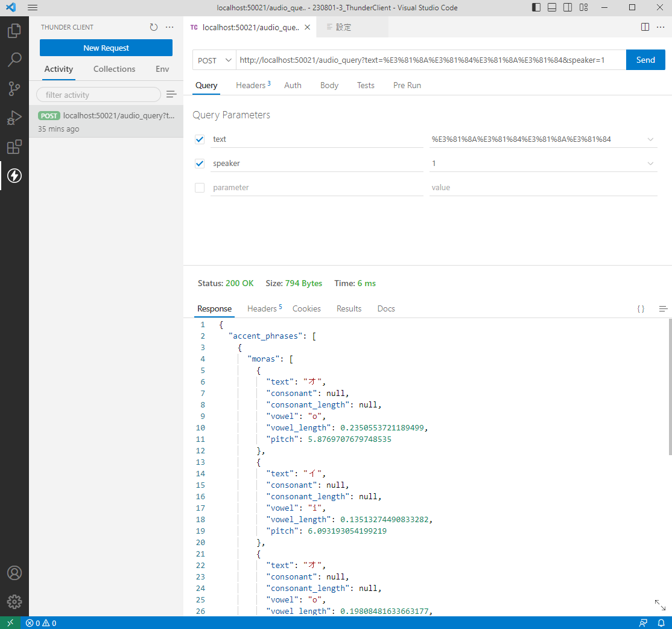This screenshot has width=672, height=629.
Task: Toggle secondary side bar layout icon
Action: point(568,7)
